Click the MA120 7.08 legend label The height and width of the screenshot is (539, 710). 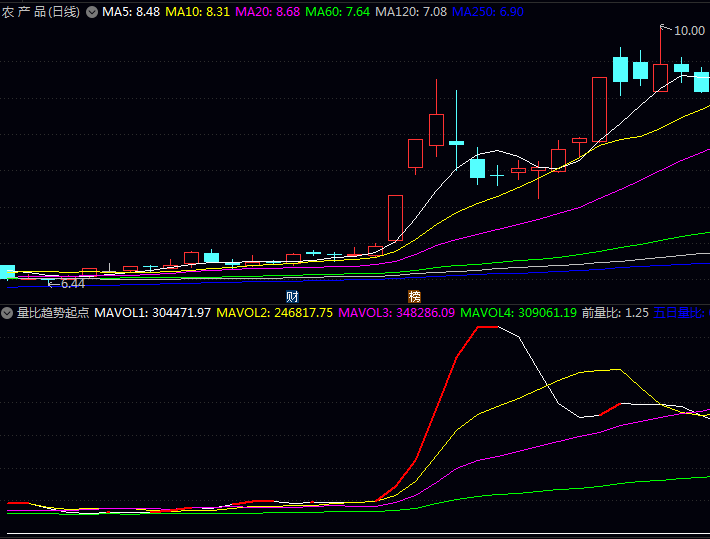click(x=410, y=12)
